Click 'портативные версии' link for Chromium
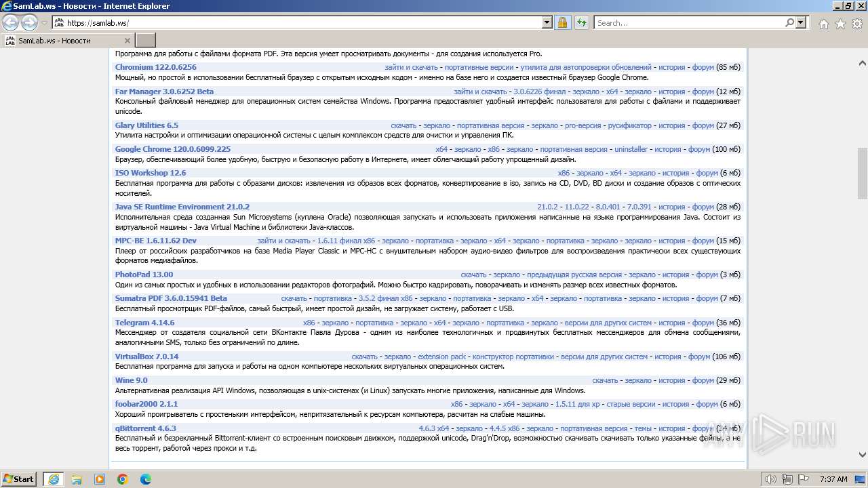Image resolution: width=868 pixels, height=488 pixels. 479,68
